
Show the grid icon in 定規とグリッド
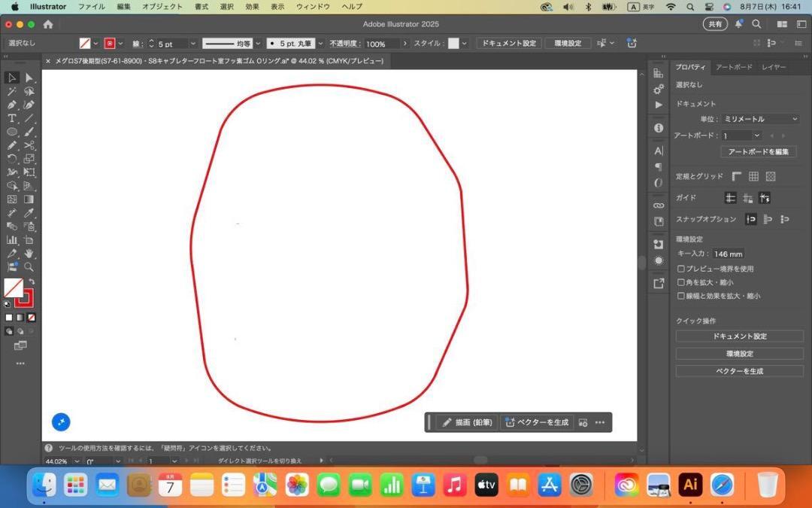(x=753, y=176)
